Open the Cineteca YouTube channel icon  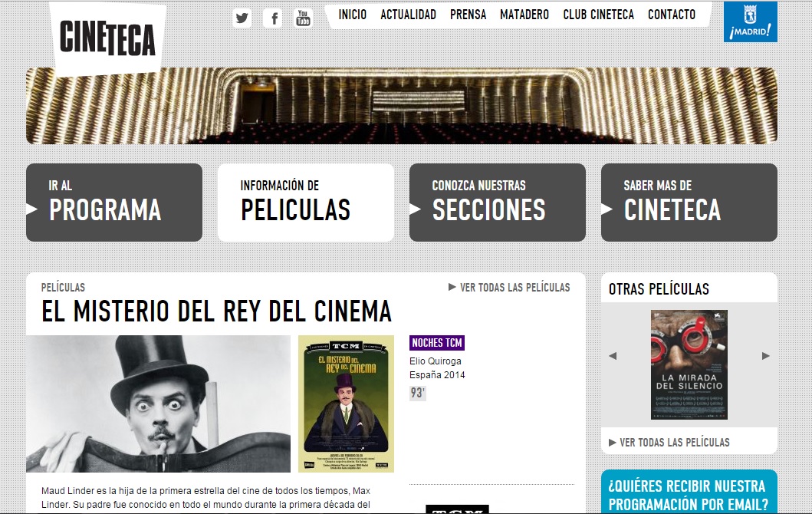click(x=304, y=18)
